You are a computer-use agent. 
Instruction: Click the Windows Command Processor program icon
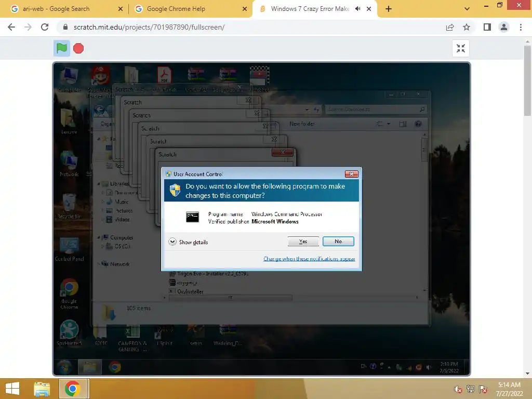(192, 217)
